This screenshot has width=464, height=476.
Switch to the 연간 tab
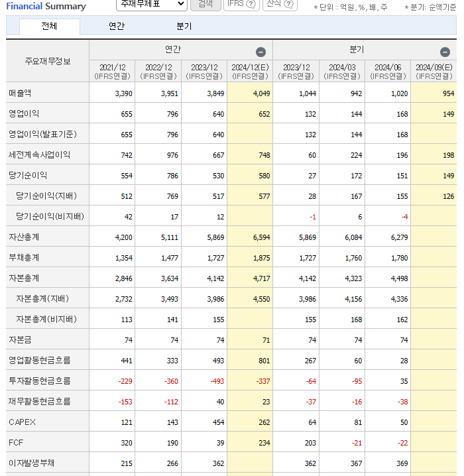pos(117,26)
